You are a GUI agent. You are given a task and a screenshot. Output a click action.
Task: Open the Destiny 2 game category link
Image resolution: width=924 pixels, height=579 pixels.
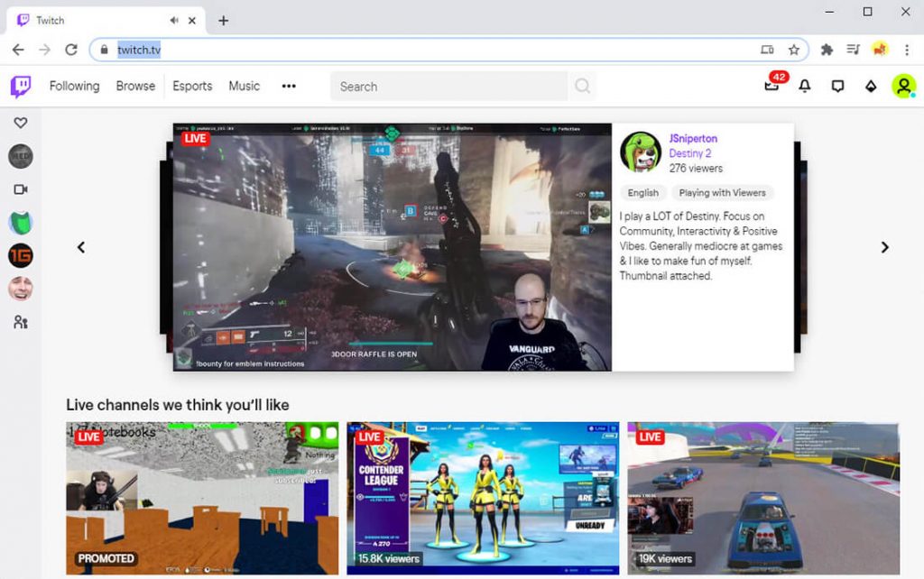690,153
